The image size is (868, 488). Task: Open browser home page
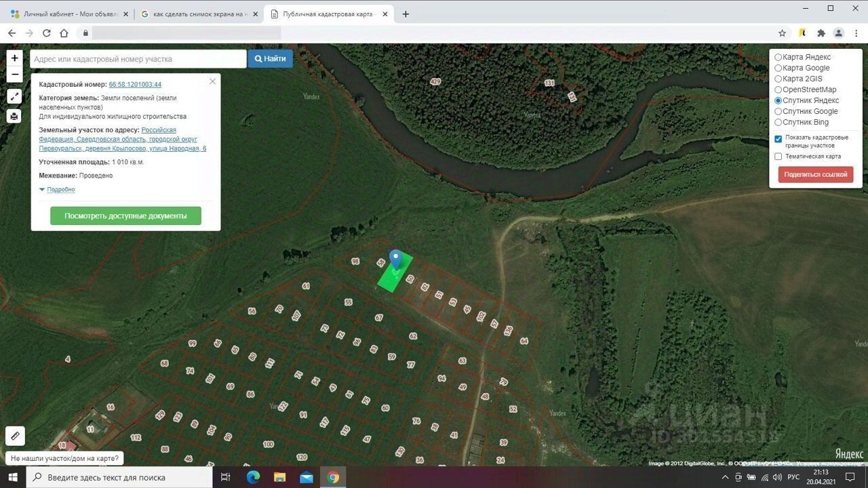click(64, 33)
